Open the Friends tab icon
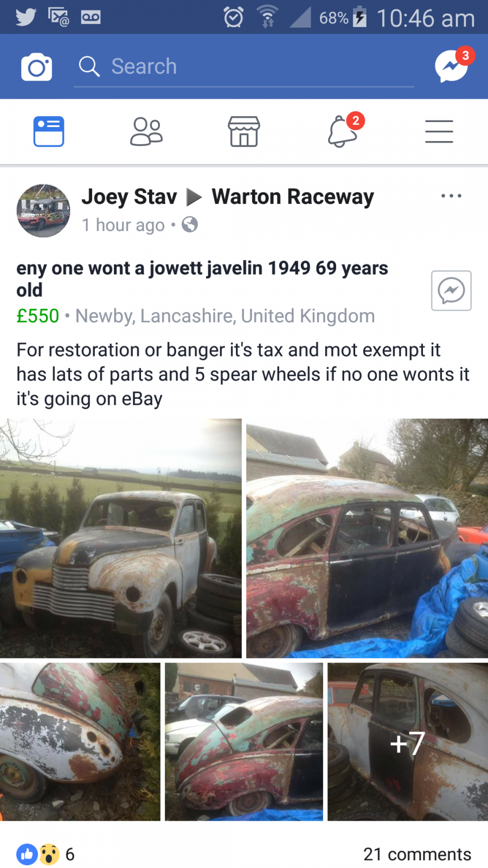The height and width of the screenshot is (868, 488). point(146,131)
